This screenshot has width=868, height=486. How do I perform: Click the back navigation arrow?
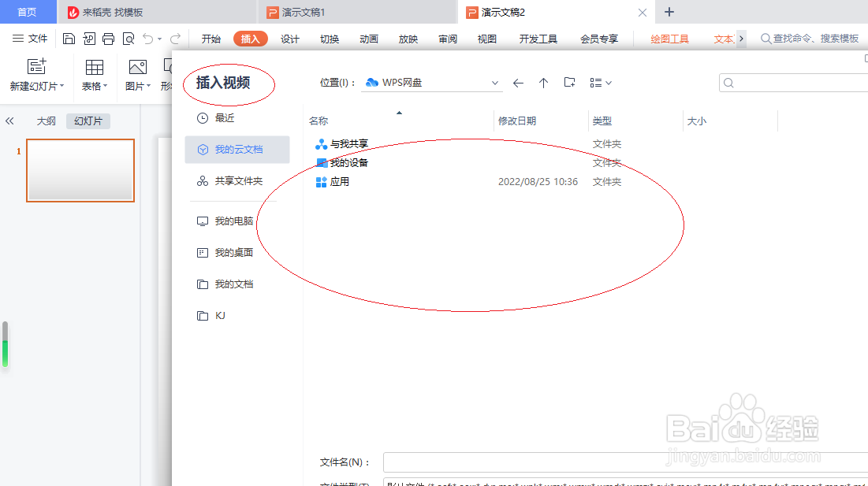click(x=518, y=82)
